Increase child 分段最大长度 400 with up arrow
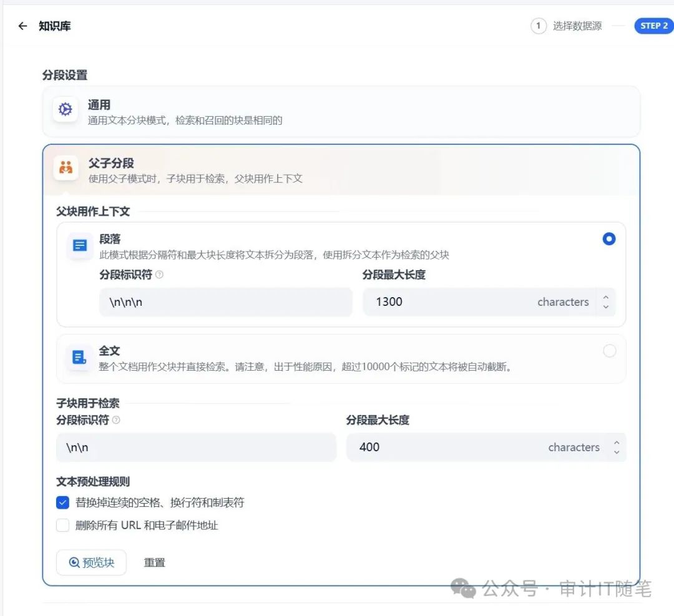Viewport: 674px width, 616px height. (617, 442)
